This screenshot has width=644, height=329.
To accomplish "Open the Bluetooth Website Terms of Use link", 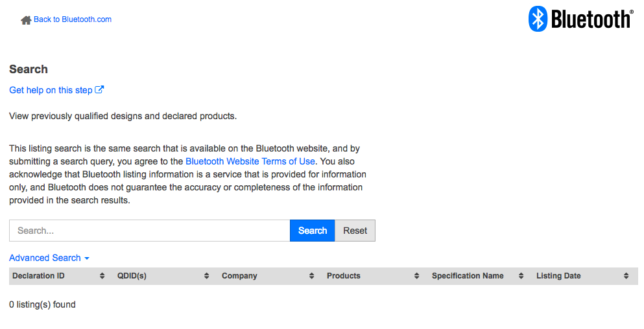I will click(x=250, y=161).
